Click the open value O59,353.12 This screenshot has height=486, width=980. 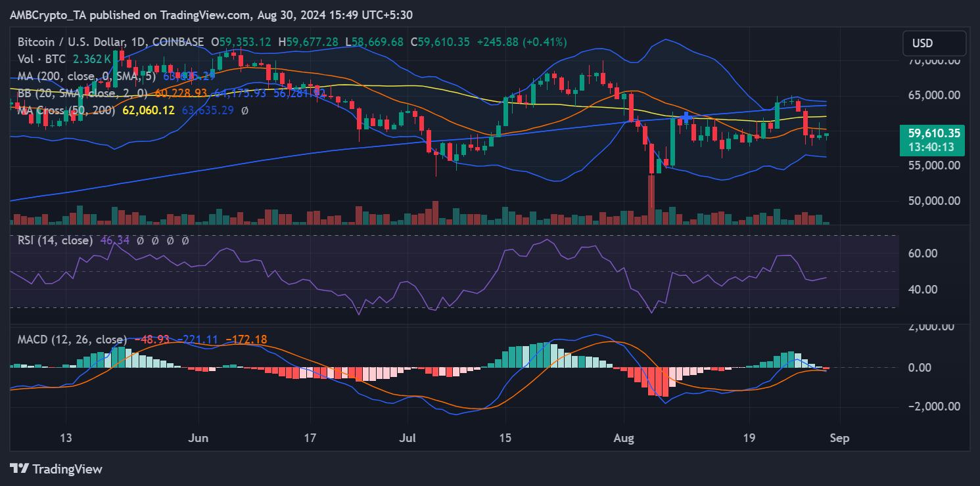tap(241, 41)
